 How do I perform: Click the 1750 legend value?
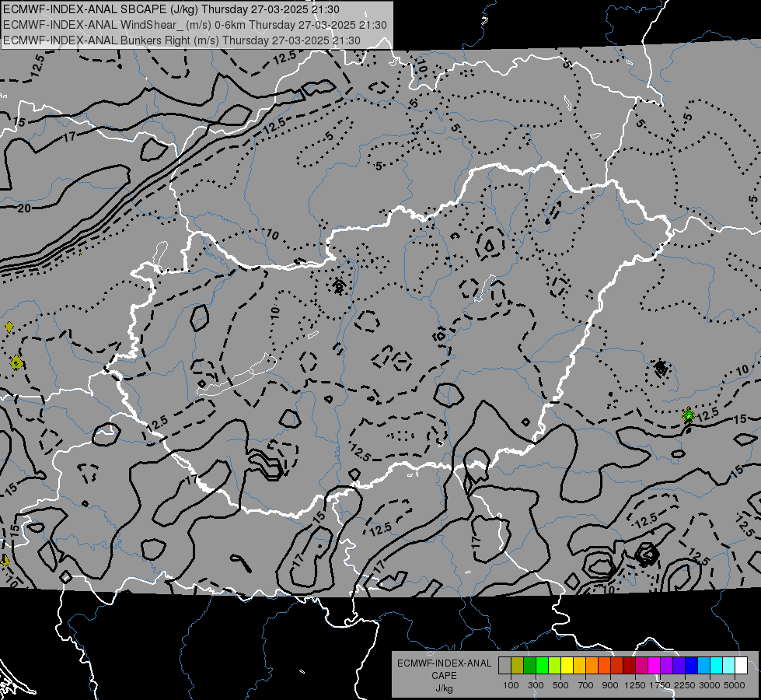pos(660,685)
